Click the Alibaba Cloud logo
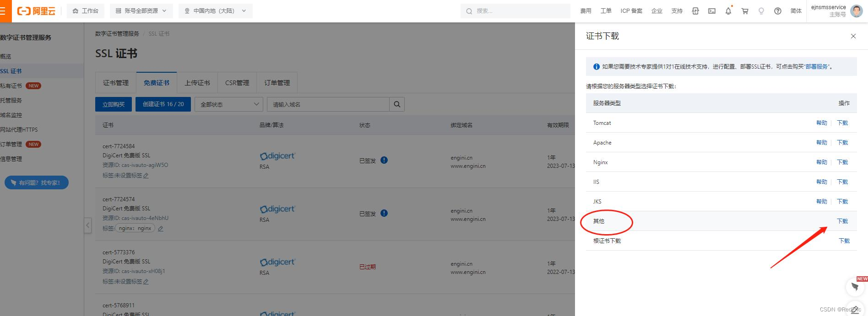The width and height of the screenshot is (868, 316). tap(36, 11)
